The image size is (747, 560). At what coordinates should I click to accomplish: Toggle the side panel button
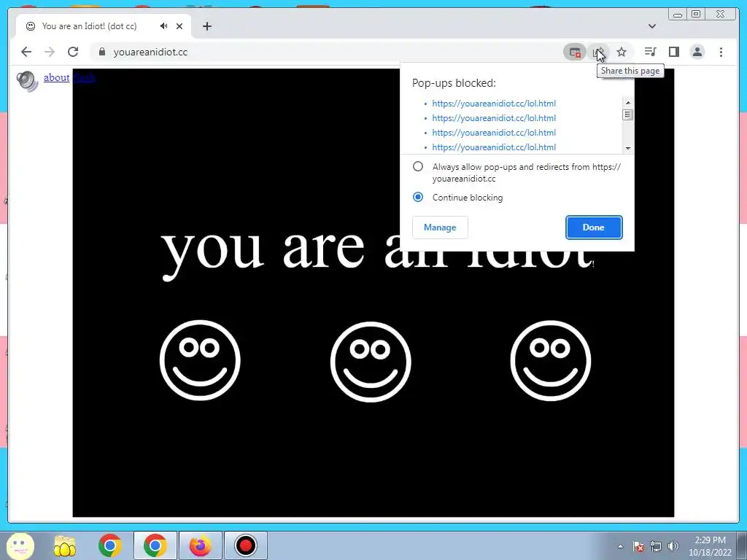tap(673, 52)
